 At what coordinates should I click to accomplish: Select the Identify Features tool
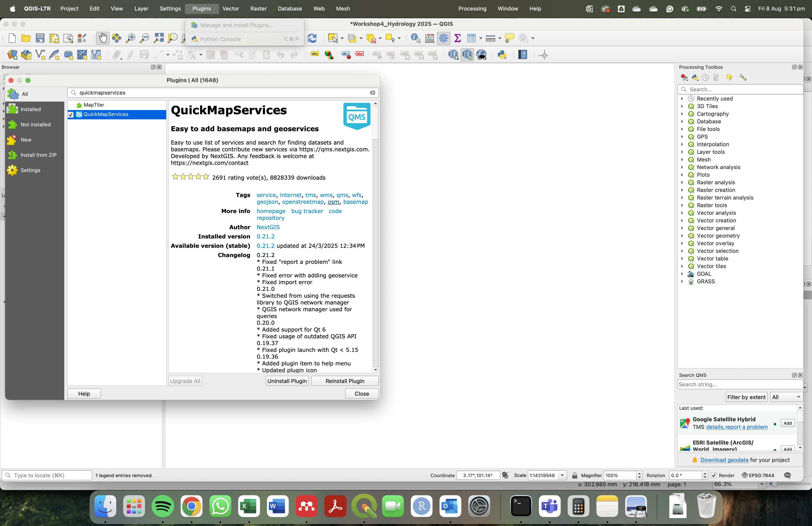[x=416, y=38]
